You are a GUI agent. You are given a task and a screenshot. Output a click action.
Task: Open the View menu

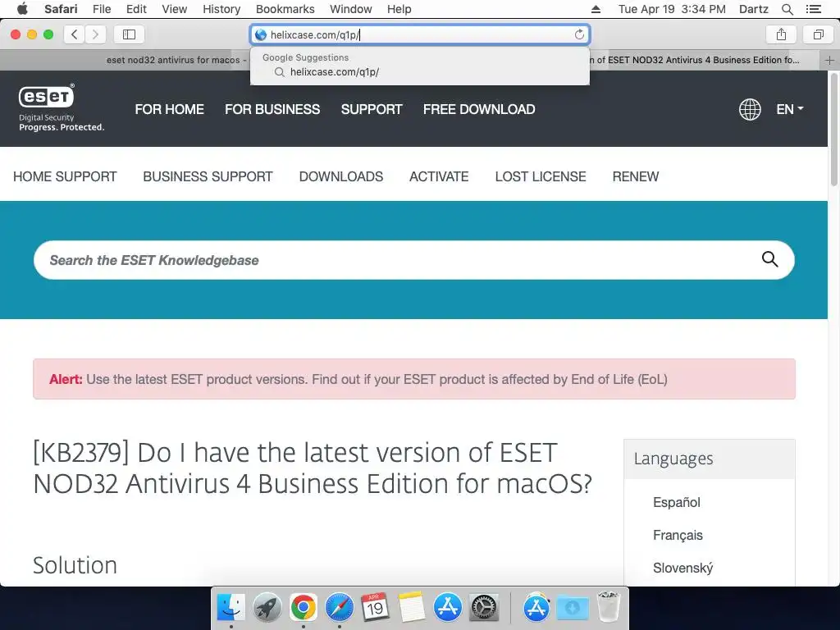[x=175, y=9]
